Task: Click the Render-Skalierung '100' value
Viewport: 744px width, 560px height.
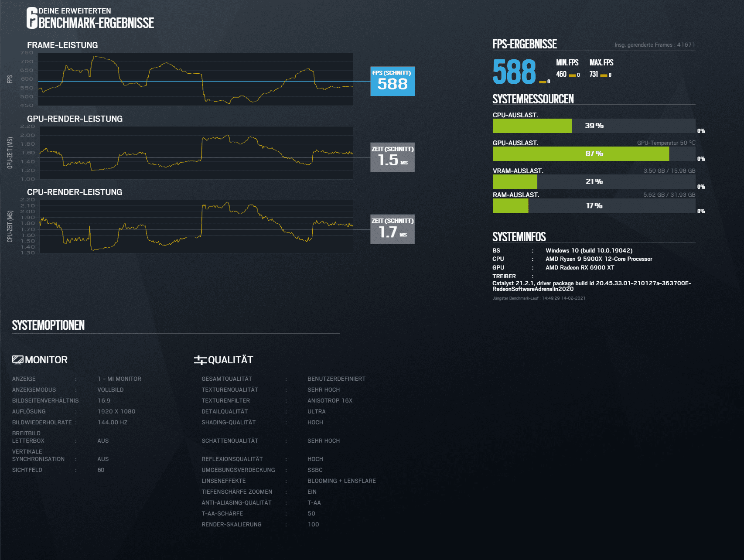Action: [x=313, y=524]
